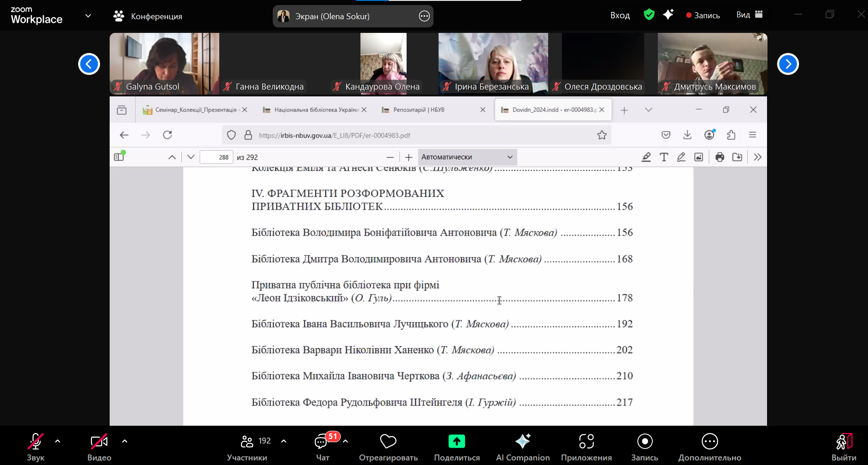Turn on camera with Видео button
Image resolution: width=868 pixels, height=465 pixels.
tap(99, 447)
